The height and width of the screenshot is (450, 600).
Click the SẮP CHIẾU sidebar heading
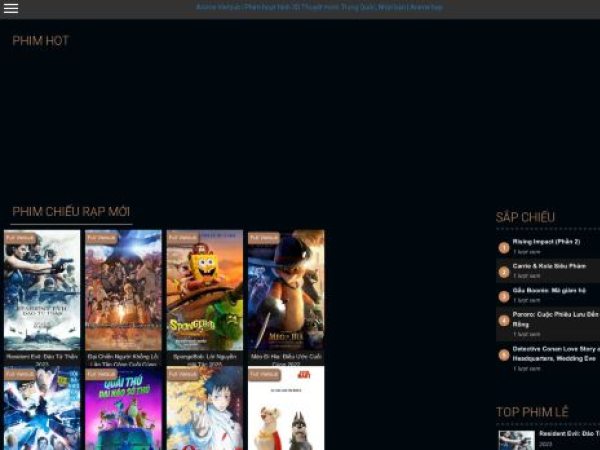pyautogui.click(x=525, y=217)
